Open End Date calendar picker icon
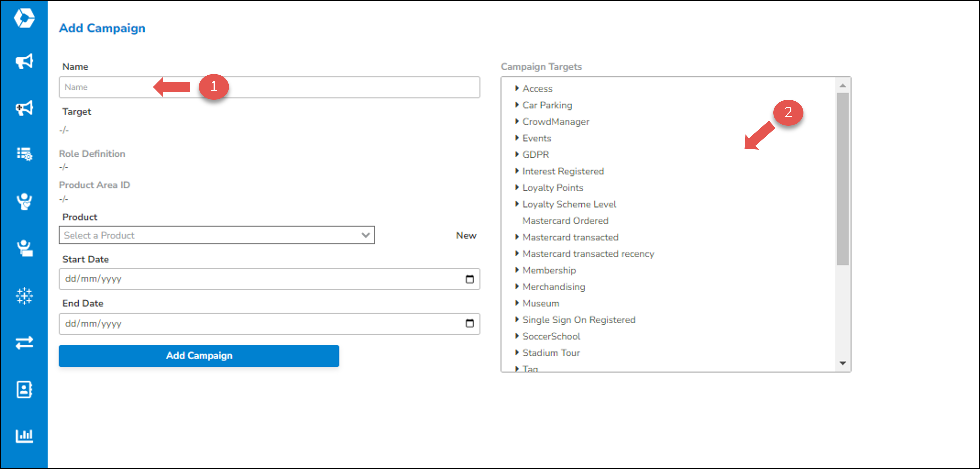Screen dimensions: 980x469 coord(470,324)
